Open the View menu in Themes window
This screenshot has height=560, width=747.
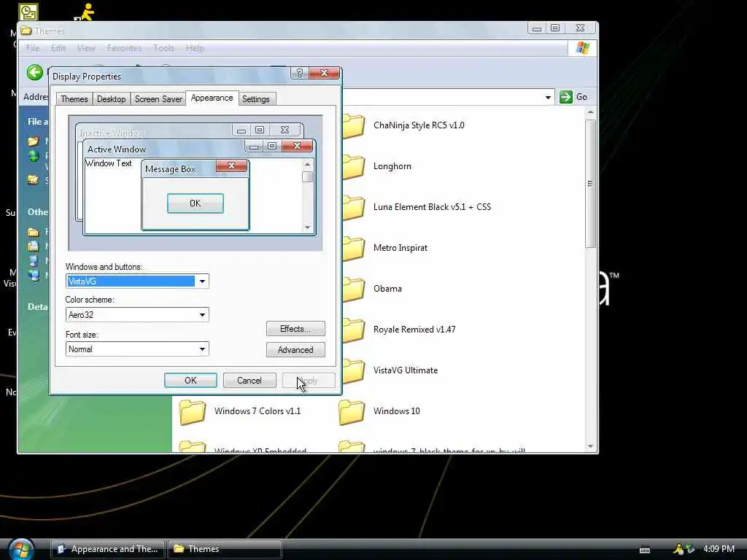tap(86, 48)
